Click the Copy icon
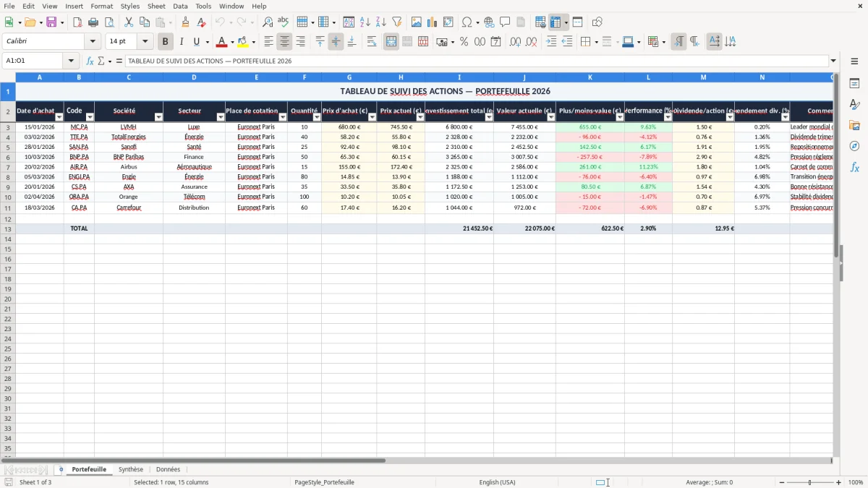Image resolution: width=868 pixels, height=488 pixels. pos(145,22)
